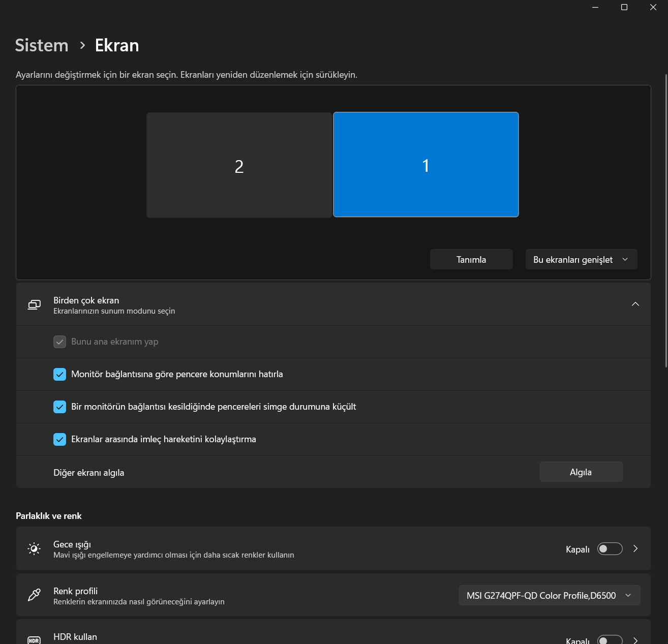Open the 'Bu ekranları genişlet' dropdown

[581, 259]
